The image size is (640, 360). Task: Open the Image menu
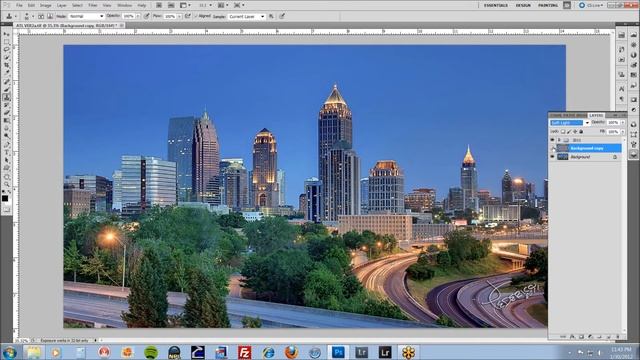coord(45,5)
